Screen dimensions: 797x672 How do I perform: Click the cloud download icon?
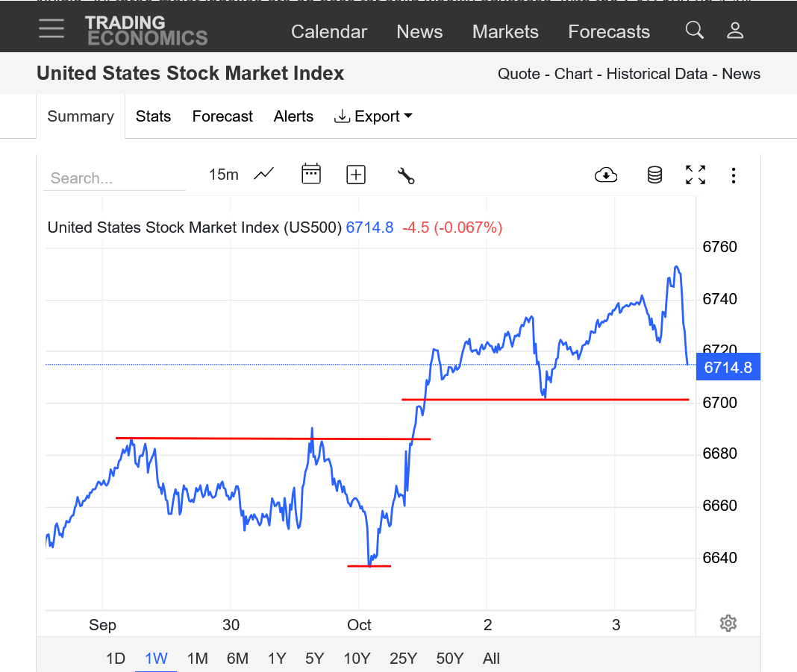606,175
